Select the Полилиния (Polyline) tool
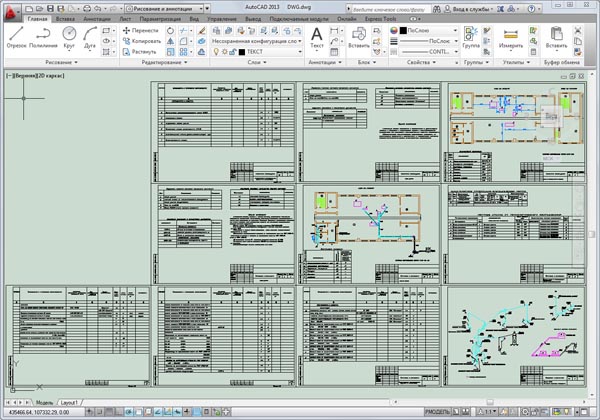The height and width of the screenshot is (420, 600). [42, 37]
